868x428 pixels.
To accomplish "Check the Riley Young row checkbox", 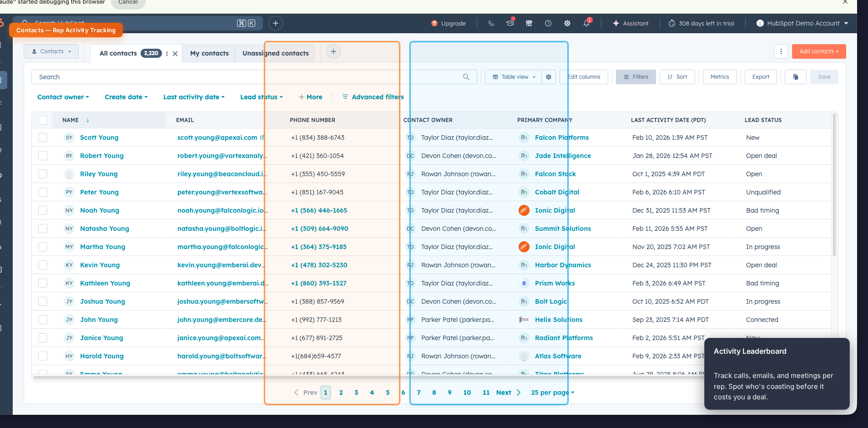I will 43,174.
